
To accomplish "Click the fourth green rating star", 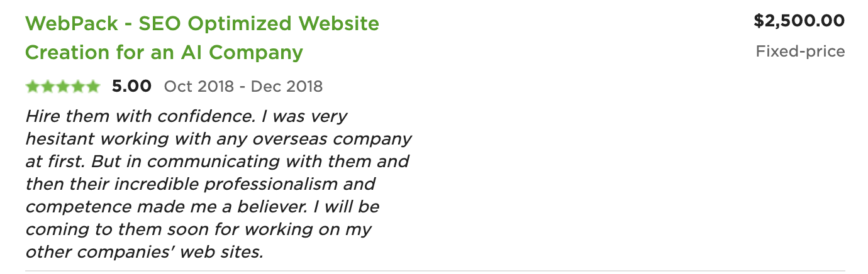I will click(x=77, y=87).
